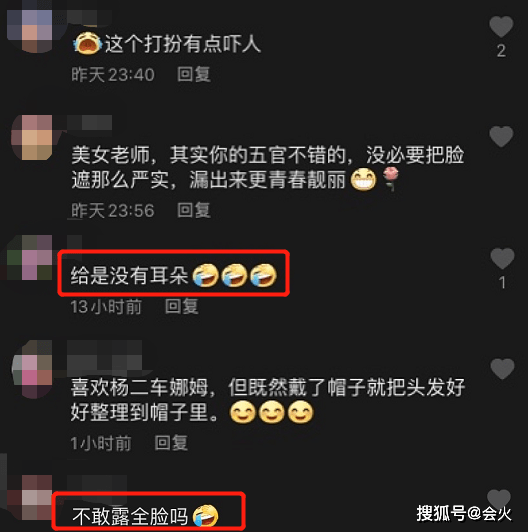
Task: Reply to the comment from 13小时前
Action: pyautogui.click(x=182, y=307)
